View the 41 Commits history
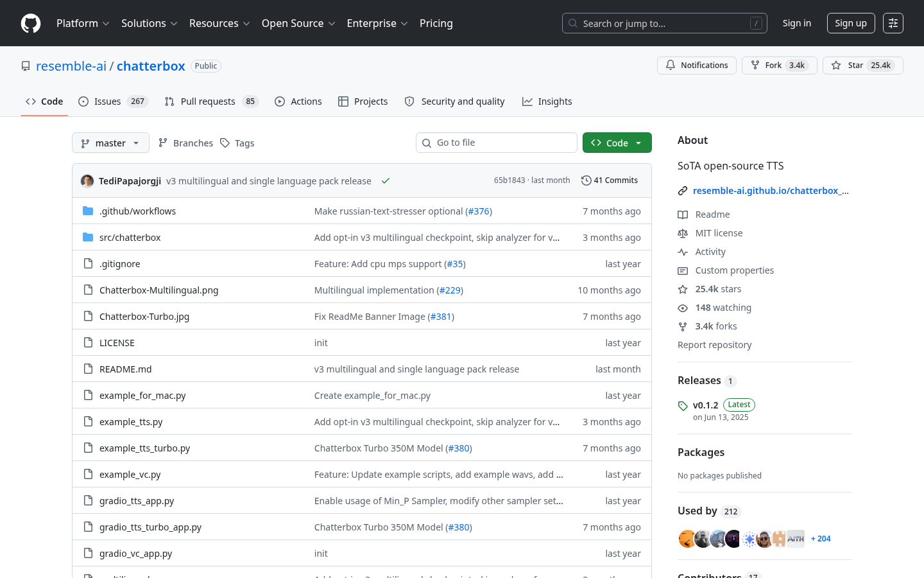The image size is (924, 578). tap(610, 180)
